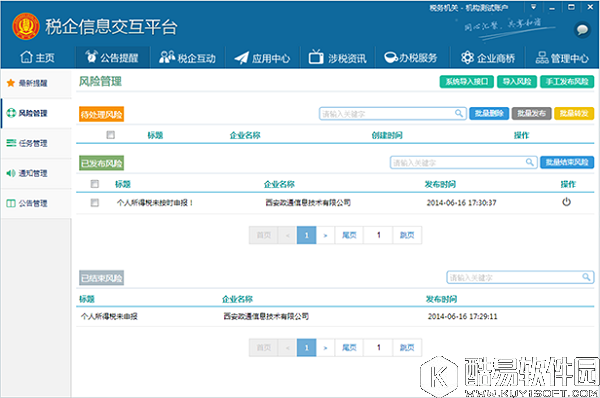Check the 个人所得税未按时申报 row checkbox
600x398 pixels.
(x=95, y=202)
